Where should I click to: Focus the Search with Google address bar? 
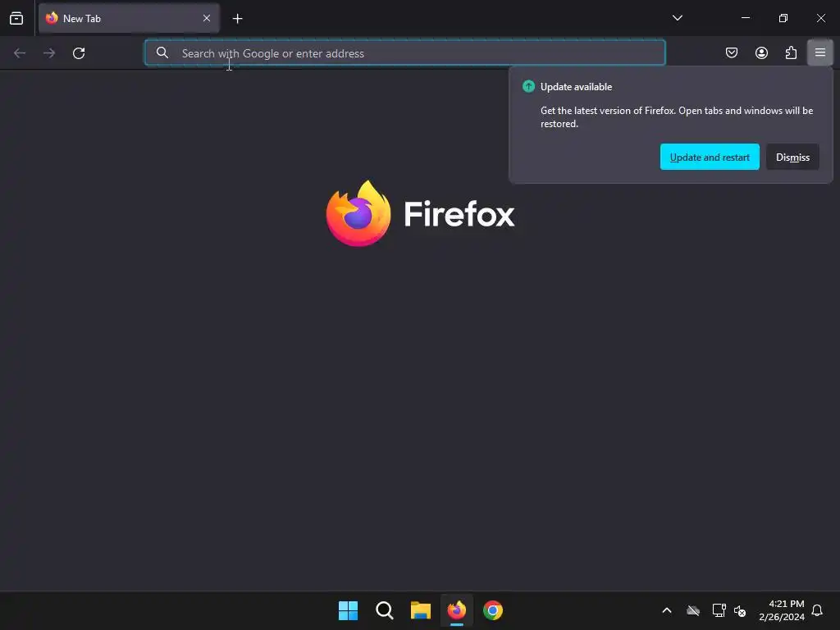pyautogui.click(x=405, y=52)
